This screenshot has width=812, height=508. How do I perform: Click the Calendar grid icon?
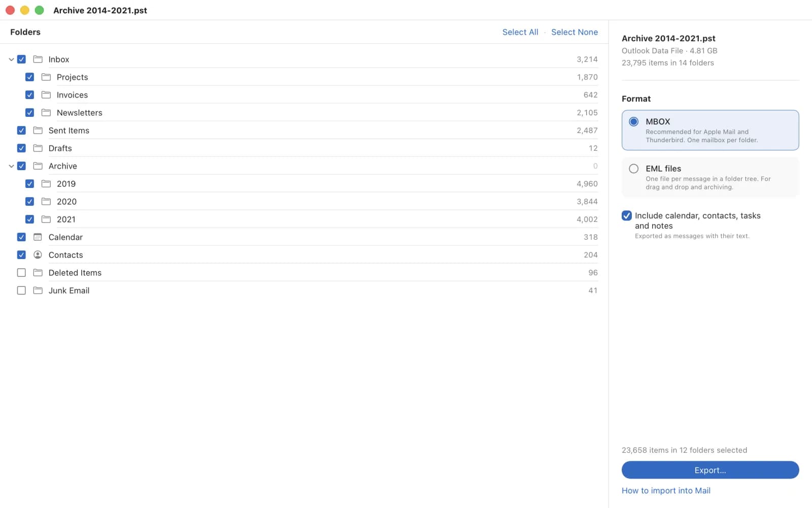(x=38, y=237)
